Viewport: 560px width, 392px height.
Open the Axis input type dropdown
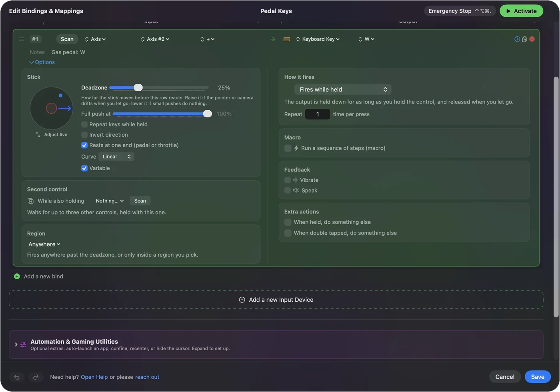(95, 39)
